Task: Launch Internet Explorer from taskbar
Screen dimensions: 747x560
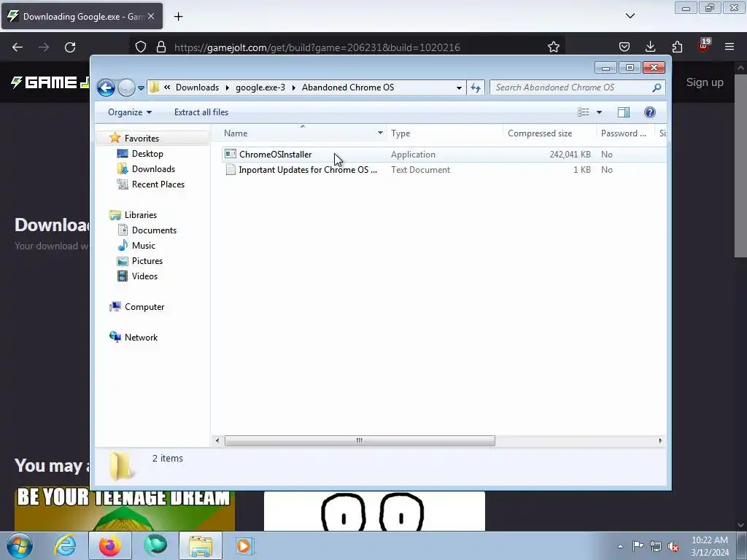Action: click(x=65, y=545)
